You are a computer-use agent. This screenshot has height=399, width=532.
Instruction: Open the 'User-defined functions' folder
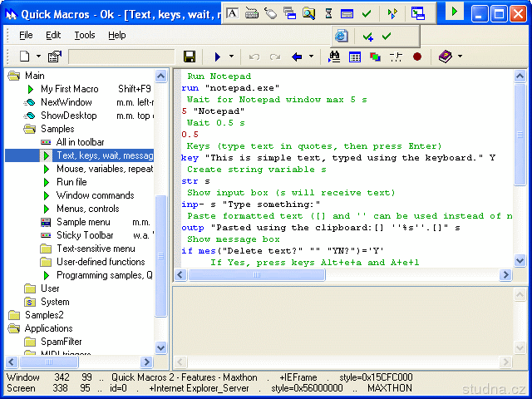pos(100,262)
